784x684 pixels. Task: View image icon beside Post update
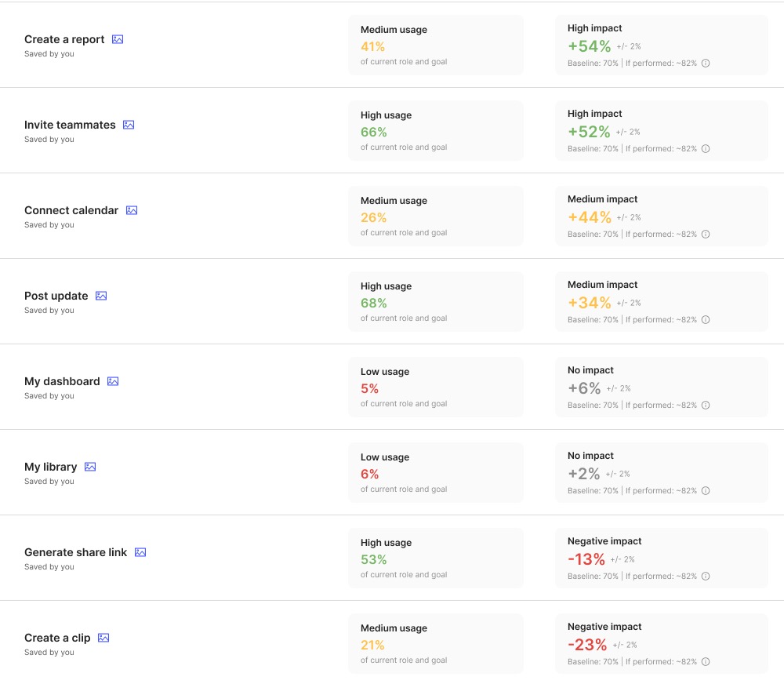[101, 296]
